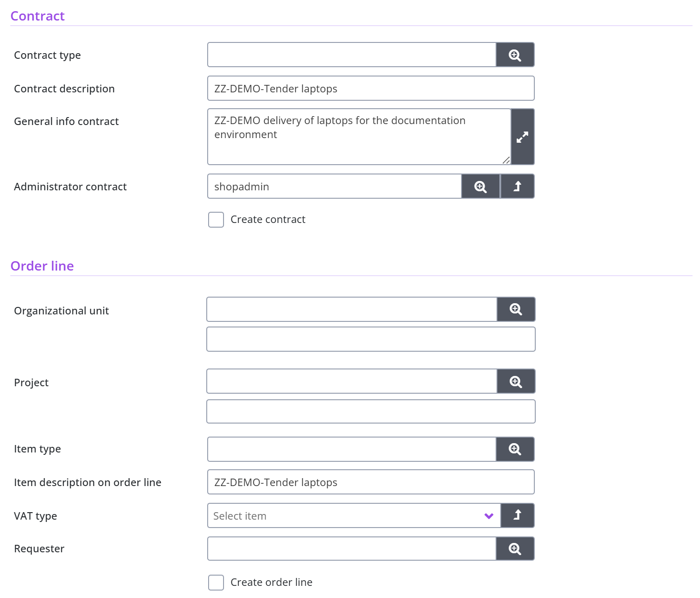Search for an Administrator contract user
The height and width of the screenshot is (598, 700).
coord(480,187)
